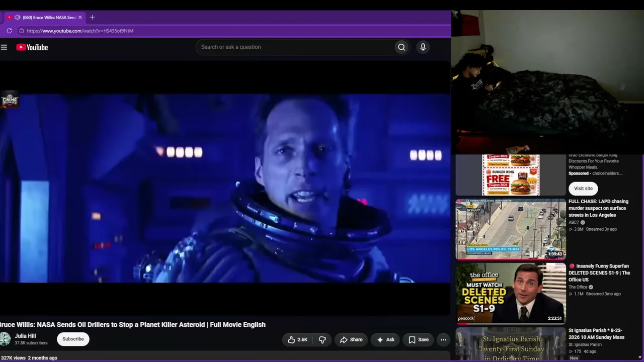The image size is (644, 362).
Task: Share the video
Action: tap(351, 340)
